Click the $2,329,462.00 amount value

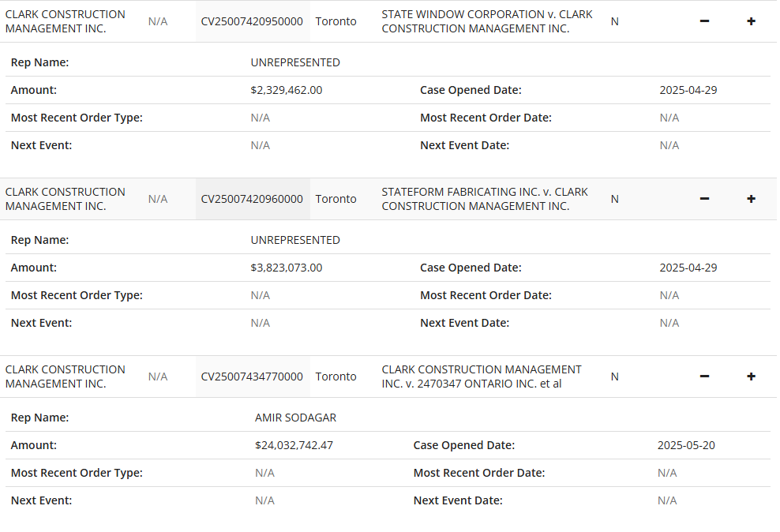coord(286,90)
